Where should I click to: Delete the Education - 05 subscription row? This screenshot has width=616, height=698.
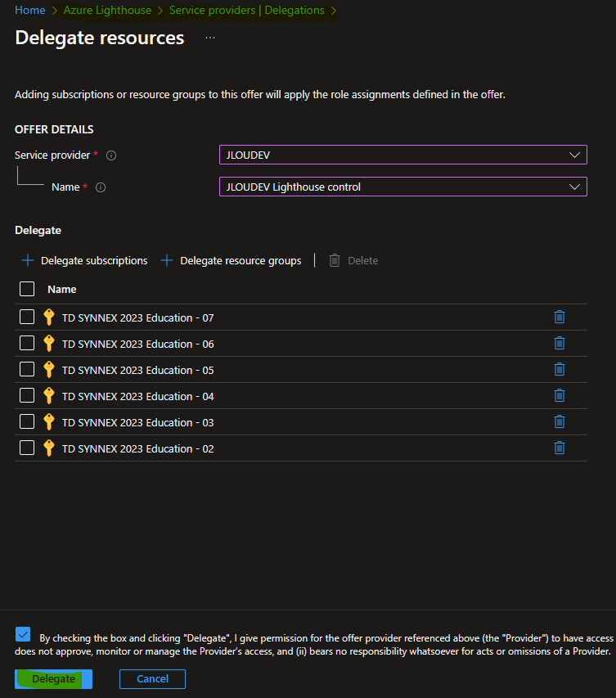pos(560,370)
